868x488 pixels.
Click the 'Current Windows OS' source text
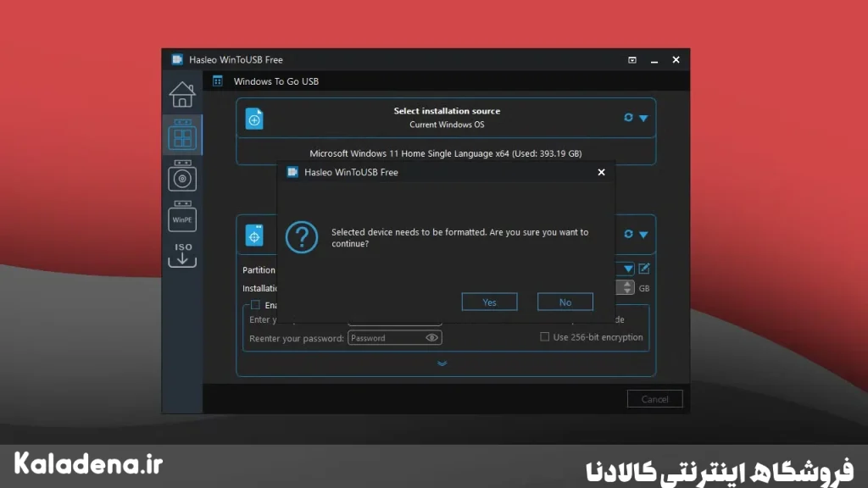(x=447, y=125)
